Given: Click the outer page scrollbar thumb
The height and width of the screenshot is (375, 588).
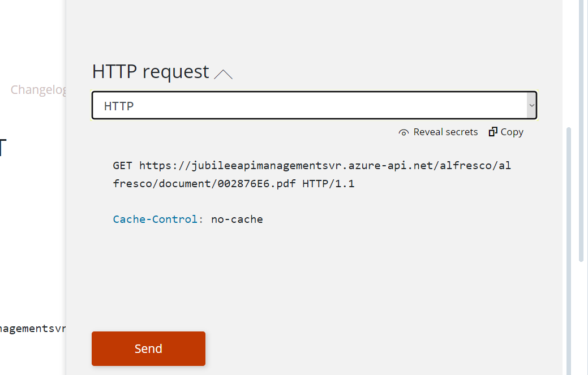Looking at the screenshot, I should (x=581, y=130).
